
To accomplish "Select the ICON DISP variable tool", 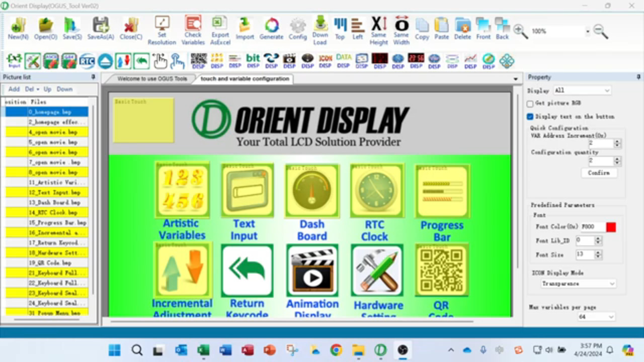I will [x=326, y=61].
